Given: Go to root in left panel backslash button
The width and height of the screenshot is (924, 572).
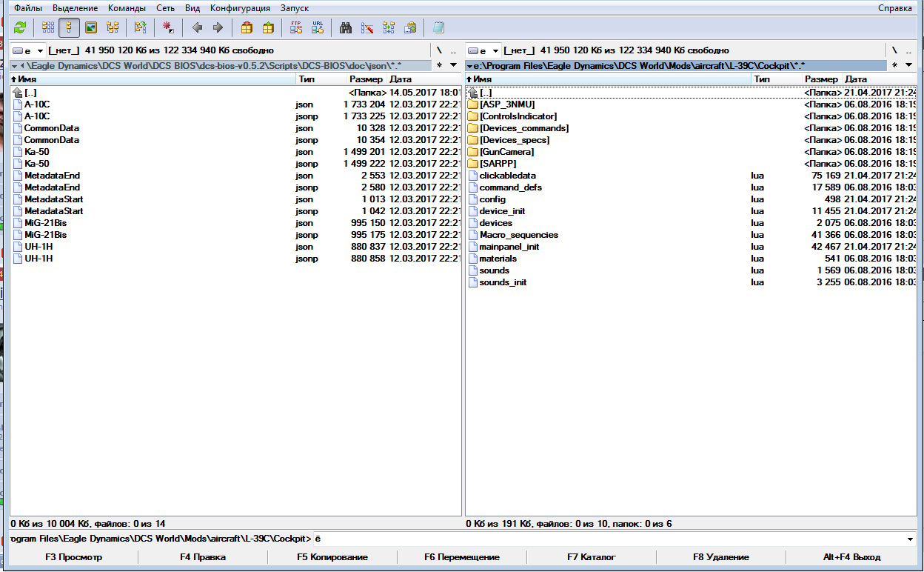Looking at the screenshot, I should pos(439,50).
